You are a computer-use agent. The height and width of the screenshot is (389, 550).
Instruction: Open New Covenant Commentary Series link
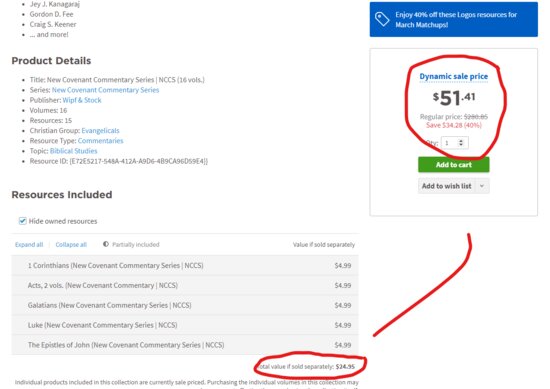click(x=106, y=90)
